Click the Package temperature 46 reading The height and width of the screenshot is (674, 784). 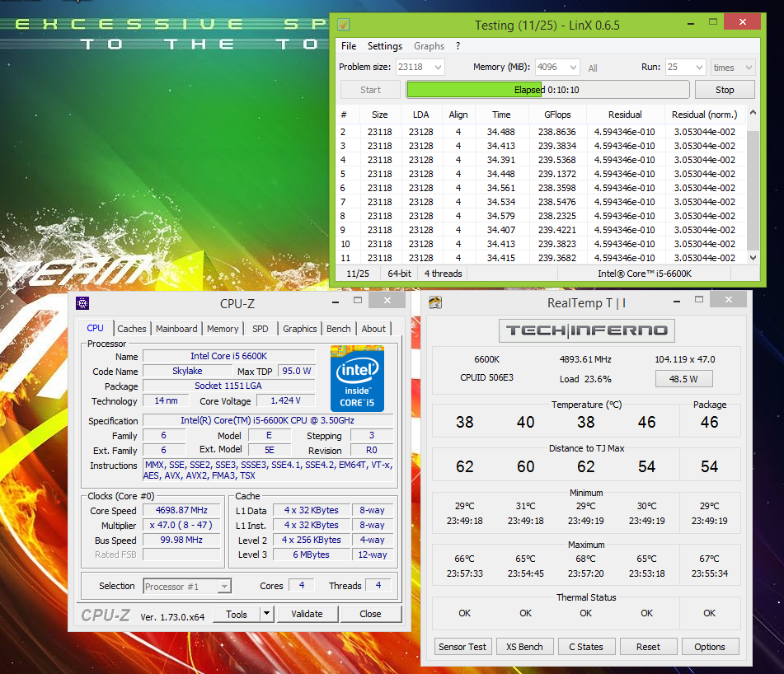710,422
